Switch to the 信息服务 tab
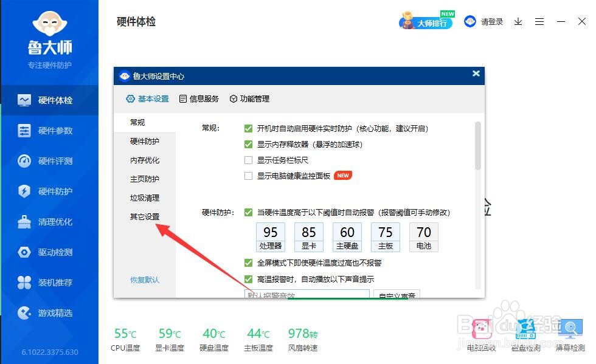This screenshot has height=364, width=596. click(x=199, y=99)
